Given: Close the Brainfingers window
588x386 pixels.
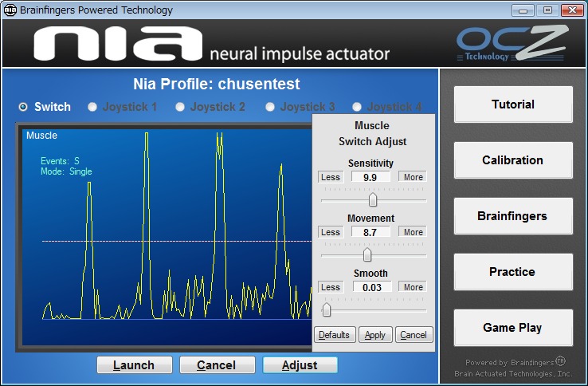Looking at the screenshot, I should [572, 10].
